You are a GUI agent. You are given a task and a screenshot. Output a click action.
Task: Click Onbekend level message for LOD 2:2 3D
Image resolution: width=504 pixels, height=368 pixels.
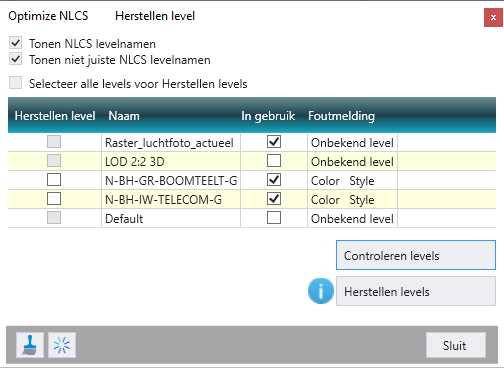point(352,162)
